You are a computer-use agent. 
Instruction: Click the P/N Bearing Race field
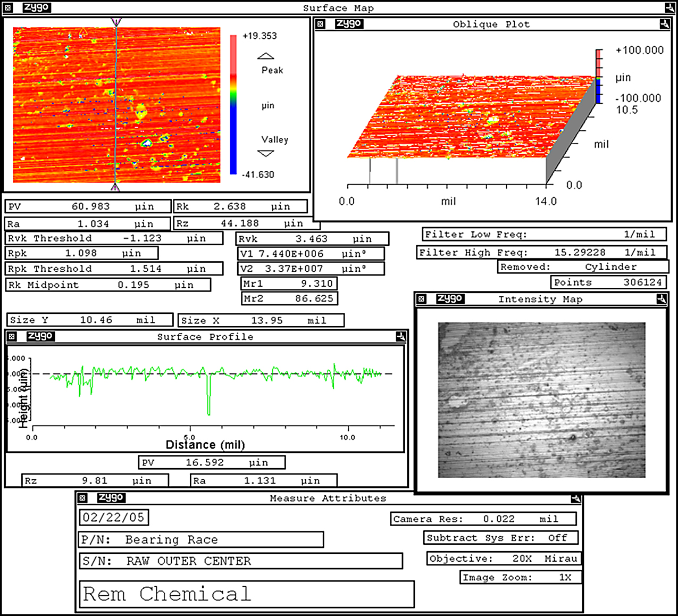click(201, 540)
